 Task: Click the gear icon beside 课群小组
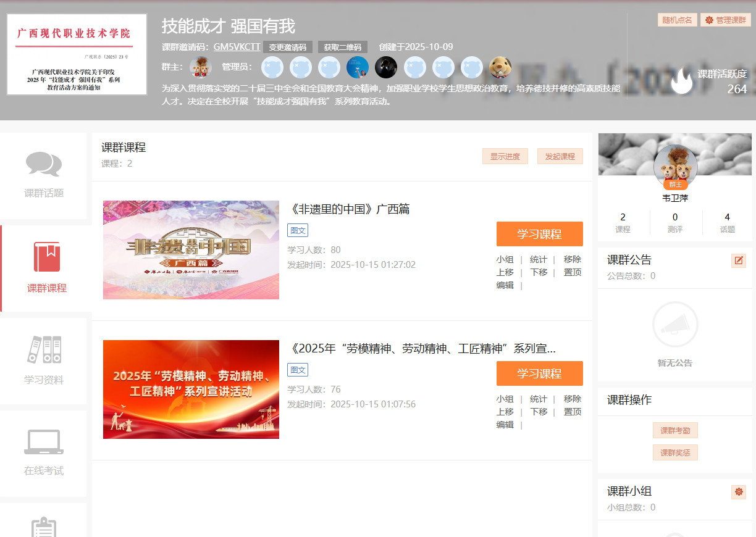(738, 492)
